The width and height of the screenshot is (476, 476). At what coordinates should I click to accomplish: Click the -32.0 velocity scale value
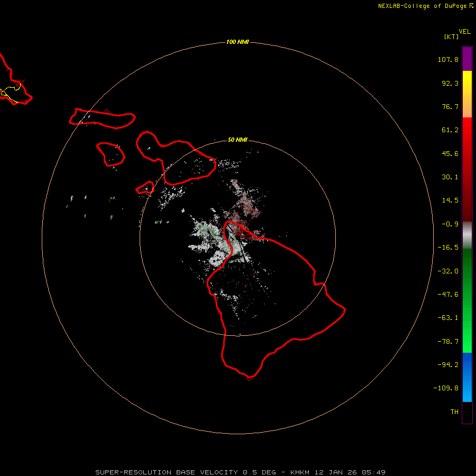pyautogui.click(x=448, y=271)
